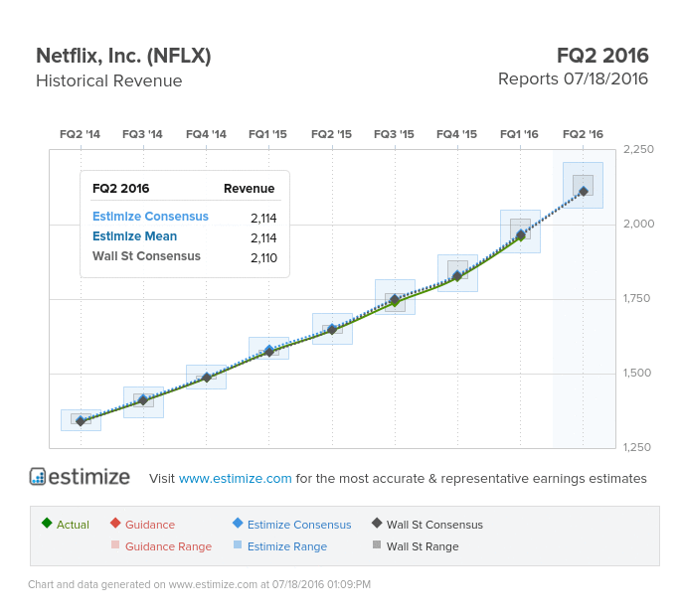Click the Netflix, Inc. (NFLX) title

(x=123, y=56)
